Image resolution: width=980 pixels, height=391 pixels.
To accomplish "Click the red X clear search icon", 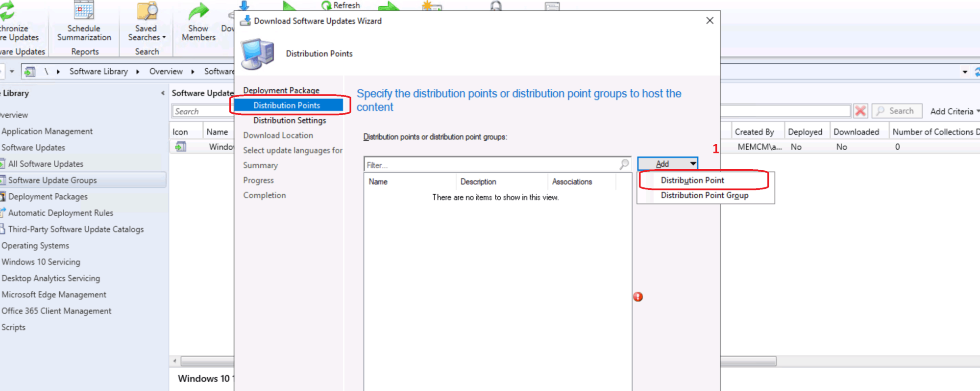I will [x=860, y=111].
